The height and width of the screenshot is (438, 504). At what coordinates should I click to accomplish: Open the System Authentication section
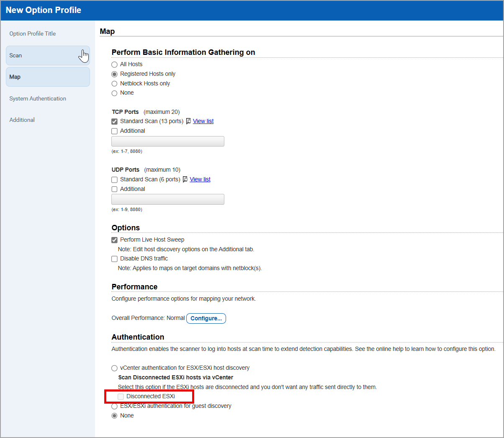point(38,98)
